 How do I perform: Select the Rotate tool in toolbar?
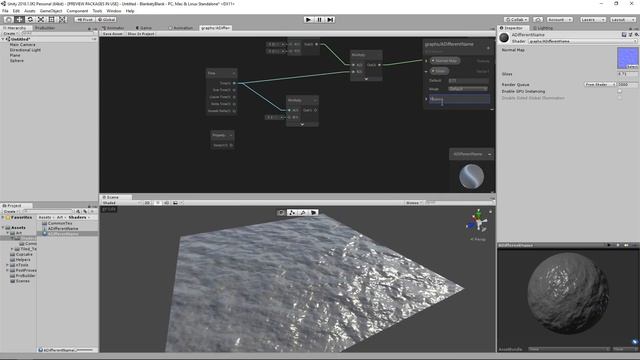pyautogui.click(x=30, y=20)
